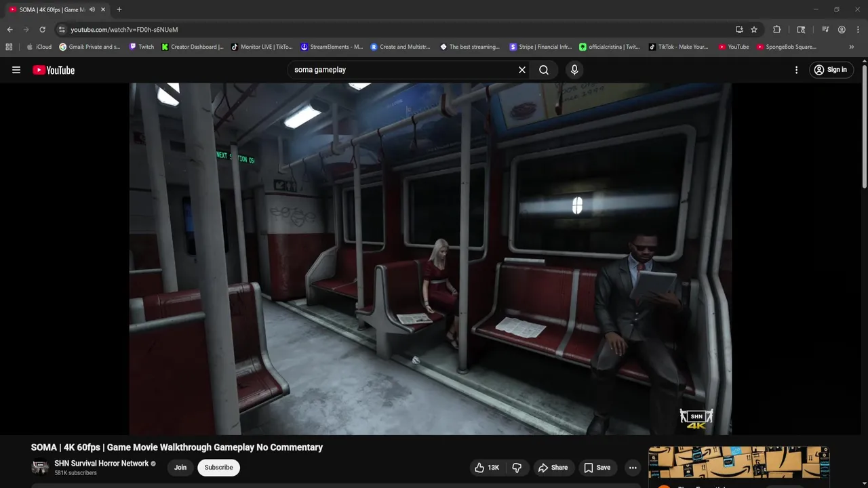The width and height of the screenshot is (868, 488).
Task: Open the StreamElements bookmark
Action: coord(332,47)
